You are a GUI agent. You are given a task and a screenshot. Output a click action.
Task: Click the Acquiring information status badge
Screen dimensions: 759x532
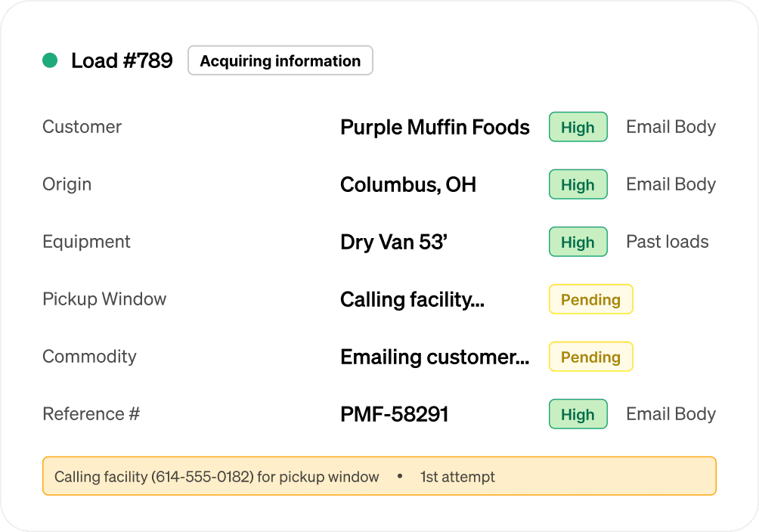[280, 61]
